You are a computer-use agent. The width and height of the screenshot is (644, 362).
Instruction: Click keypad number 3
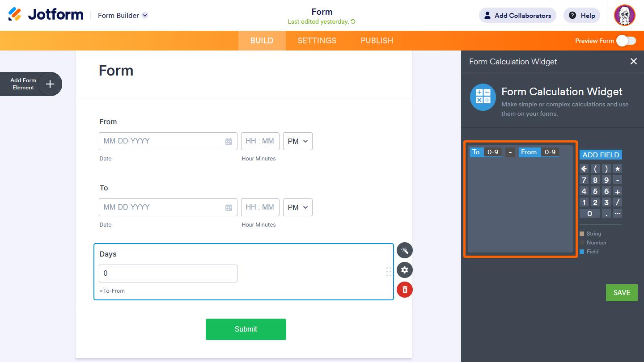[x=606, y=202]
